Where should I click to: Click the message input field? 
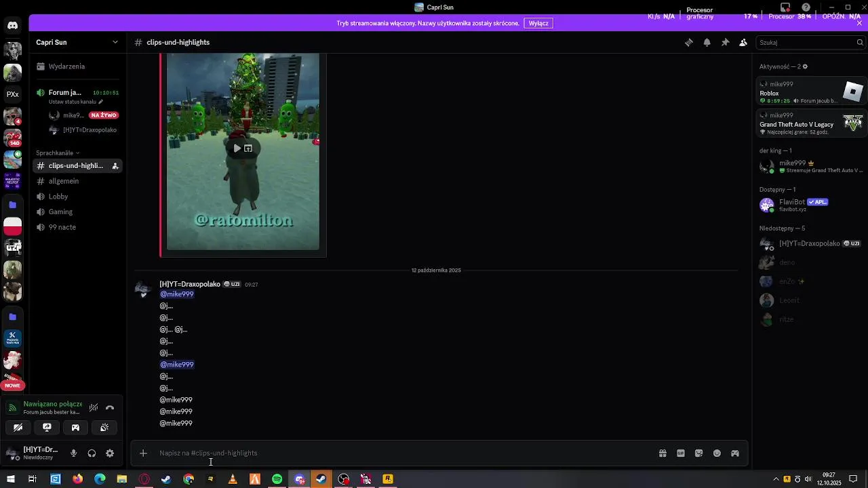404,453
